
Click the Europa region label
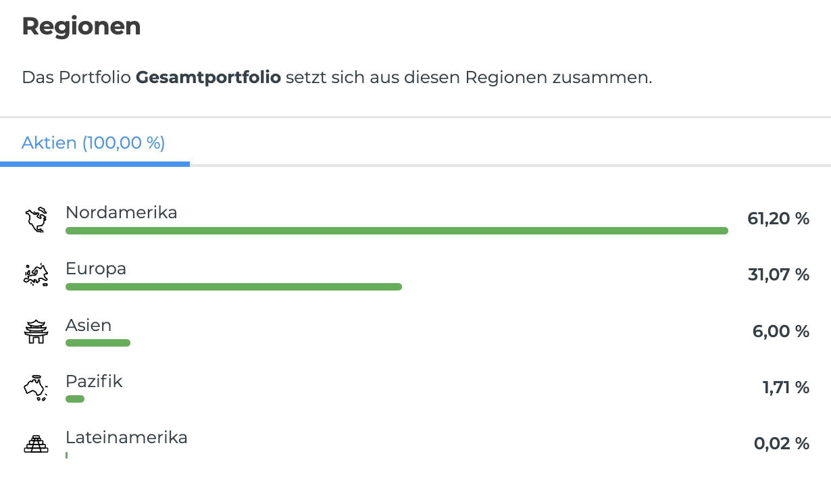[96, 268]
